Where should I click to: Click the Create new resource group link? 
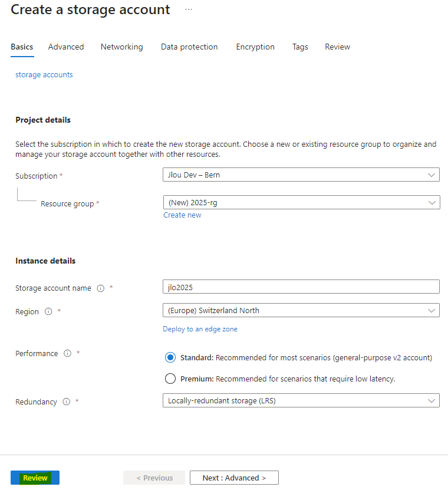[182, 215]
